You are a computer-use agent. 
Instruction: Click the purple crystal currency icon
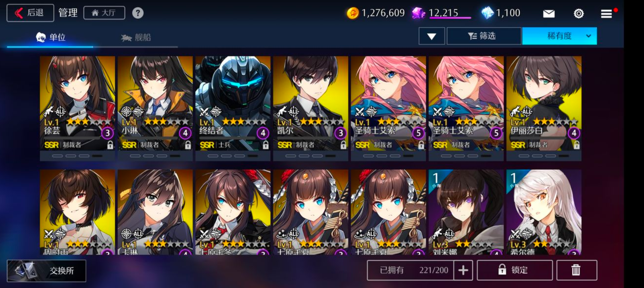click(x=418, y=13)
